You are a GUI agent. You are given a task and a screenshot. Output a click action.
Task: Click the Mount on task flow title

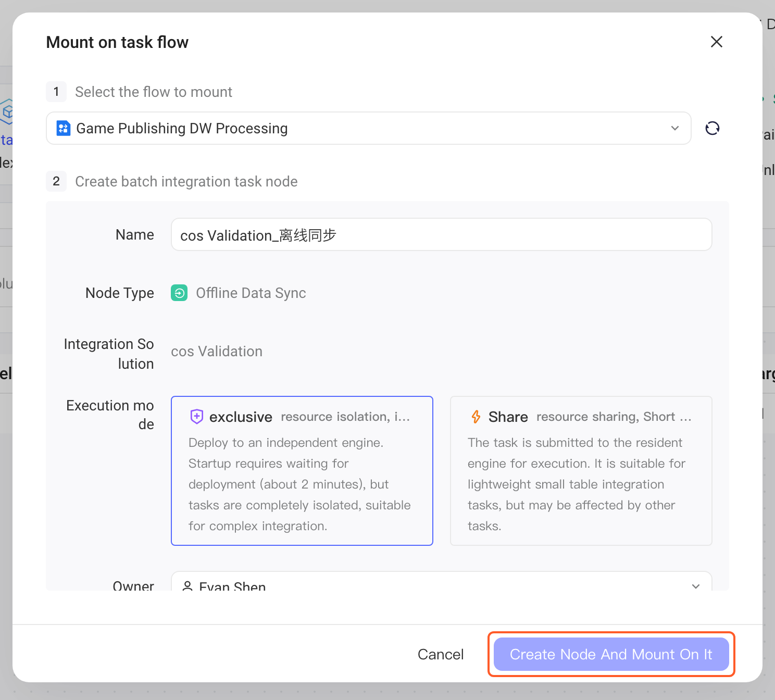[x=117, y=42]
